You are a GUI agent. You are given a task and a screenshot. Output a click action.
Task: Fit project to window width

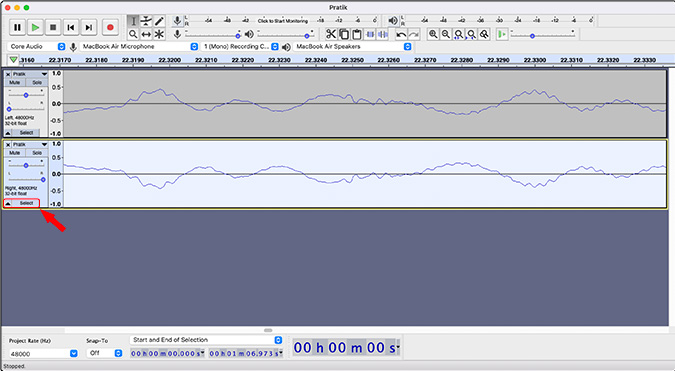(x=472, y=34)
